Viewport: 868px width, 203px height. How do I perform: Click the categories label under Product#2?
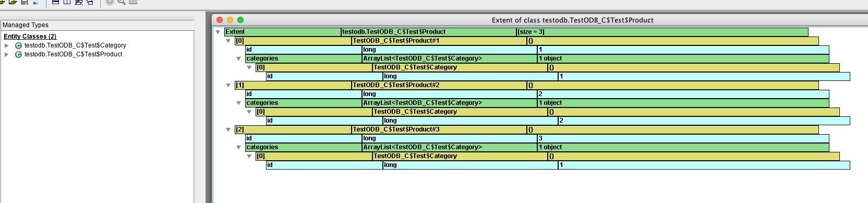(304, 103)
